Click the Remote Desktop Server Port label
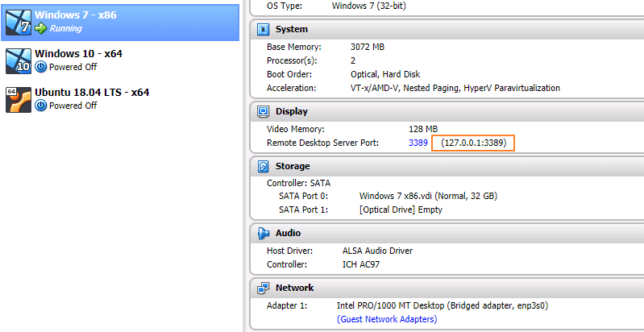This screenshot has width=644, height=332. click(323, 143)
